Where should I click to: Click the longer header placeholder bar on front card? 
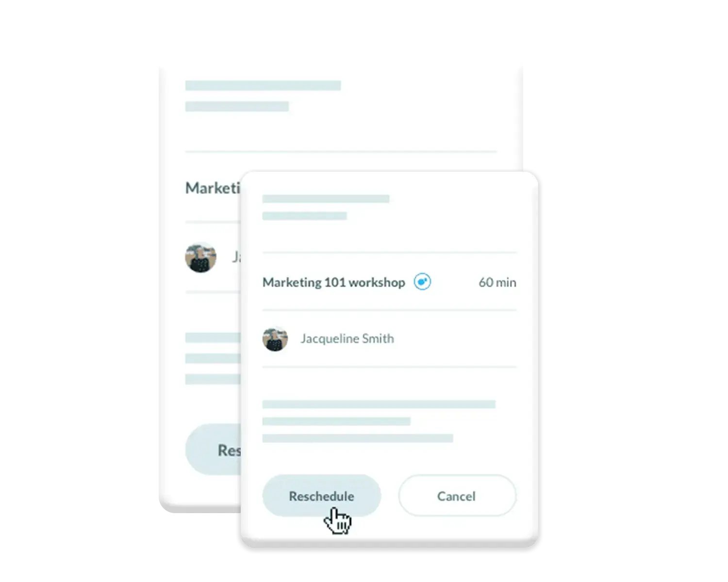(326, 198)
